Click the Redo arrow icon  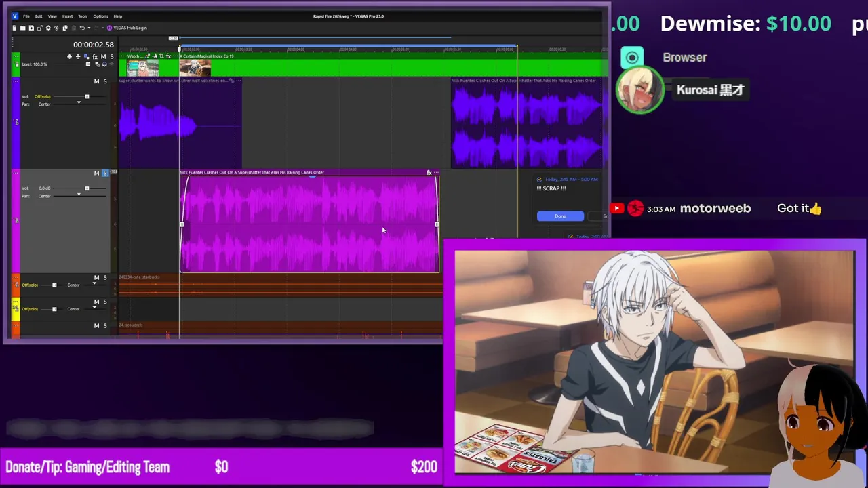[96, 28]
